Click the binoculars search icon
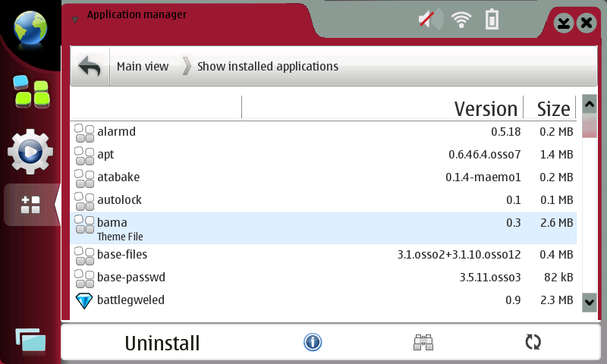Screen dimensions: 607x364 click(423, 343)
